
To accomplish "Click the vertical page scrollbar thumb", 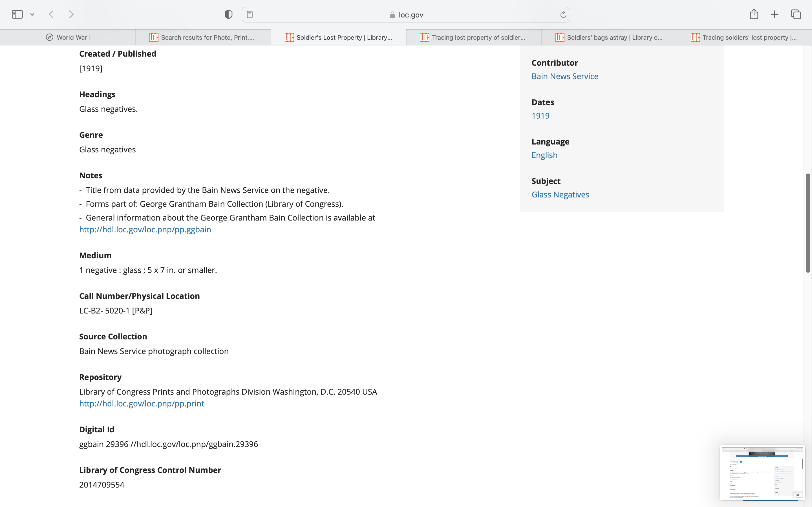I will point(808,223).
